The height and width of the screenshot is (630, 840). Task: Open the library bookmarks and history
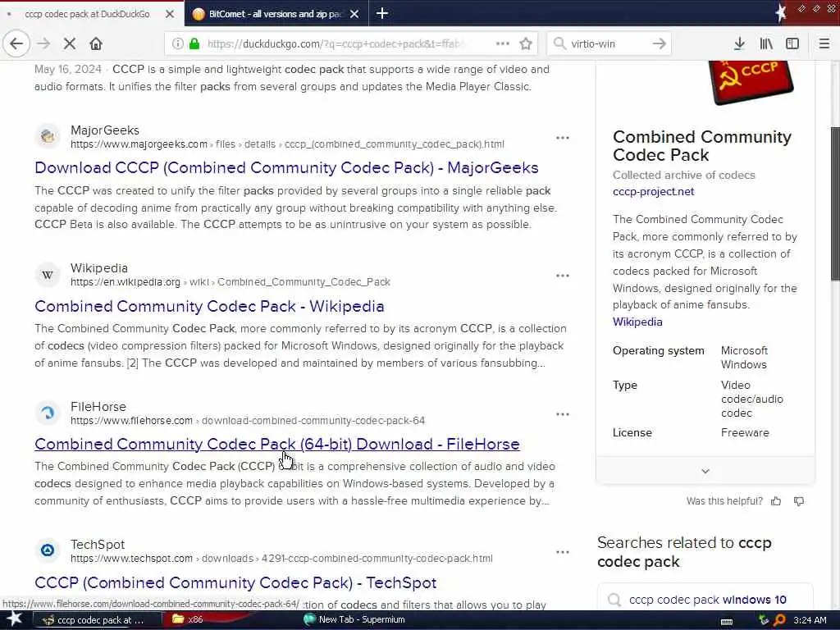click(766, 43)
